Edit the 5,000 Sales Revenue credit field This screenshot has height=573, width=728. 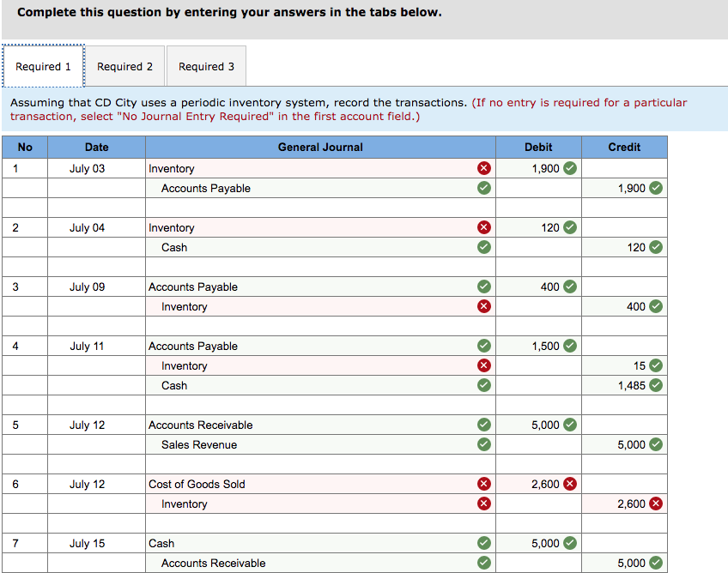(624, 444)
